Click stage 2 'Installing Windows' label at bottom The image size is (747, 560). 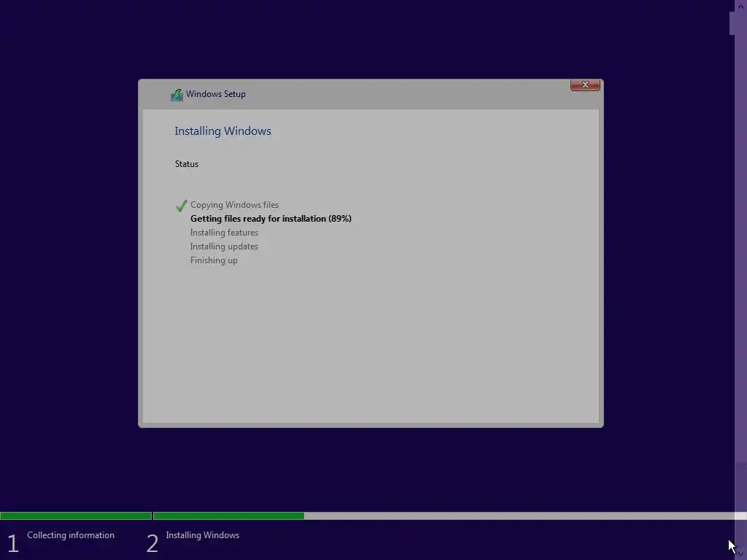pos(203,535)
